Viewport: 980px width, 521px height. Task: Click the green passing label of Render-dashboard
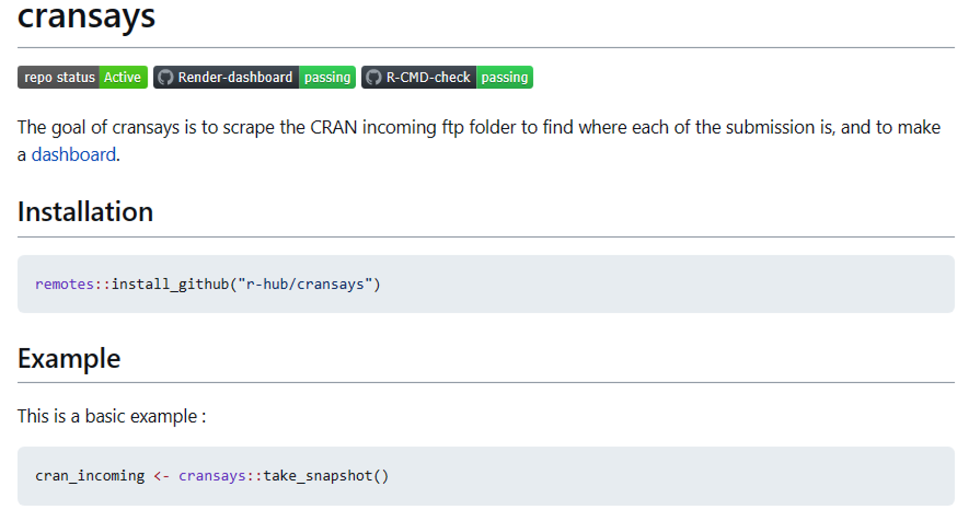click(327, 77)
